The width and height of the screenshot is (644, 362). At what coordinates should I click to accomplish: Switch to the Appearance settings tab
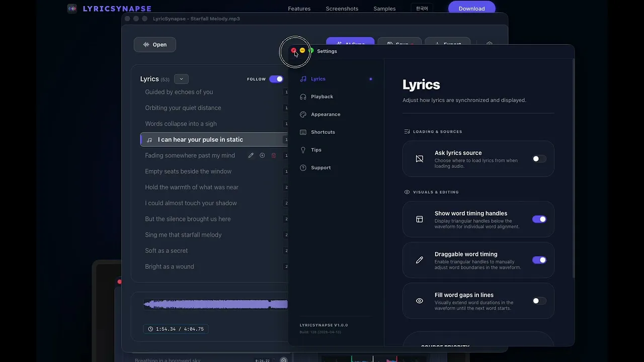(336, 114)
